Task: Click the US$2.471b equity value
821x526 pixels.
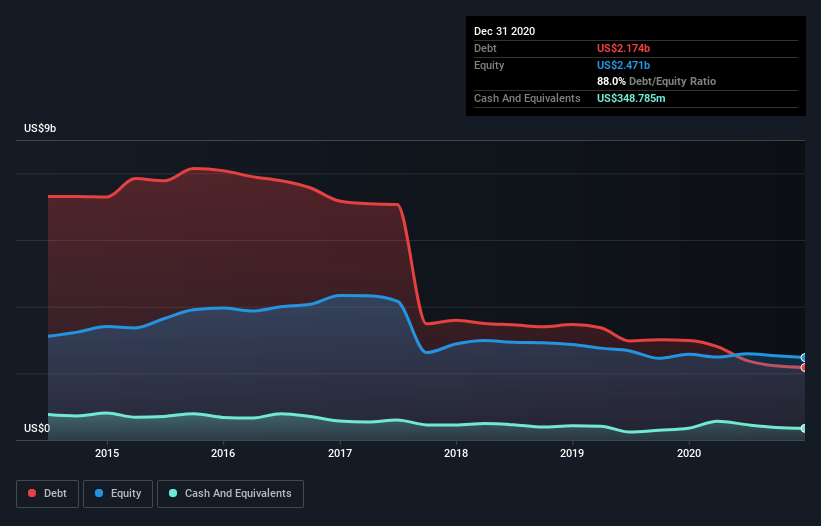Action: [x=623, y=65]
